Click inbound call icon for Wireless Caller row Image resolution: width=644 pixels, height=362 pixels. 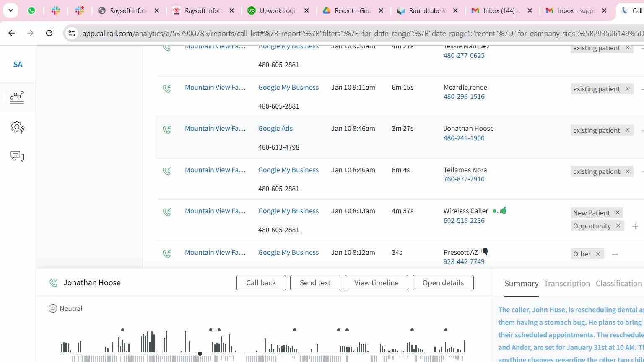[167, 212]
